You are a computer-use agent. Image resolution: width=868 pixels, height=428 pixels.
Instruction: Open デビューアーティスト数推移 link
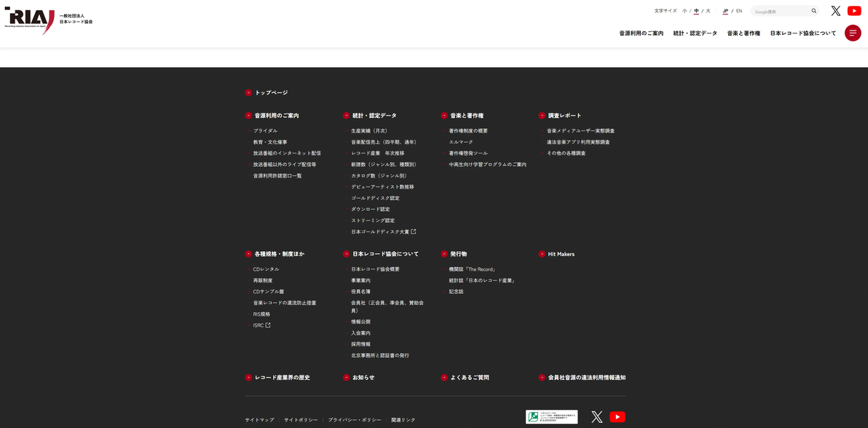pyautogui.click(x=382, y=187)
